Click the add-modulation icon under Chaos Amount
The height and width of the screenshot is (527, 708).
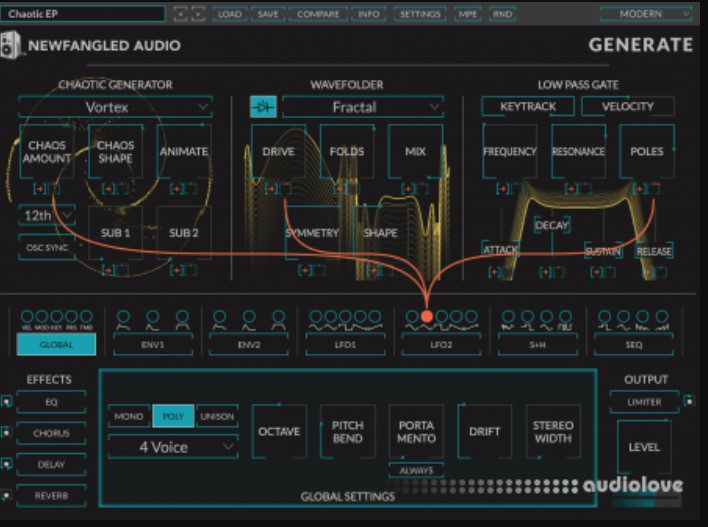[x=40, y=189]
